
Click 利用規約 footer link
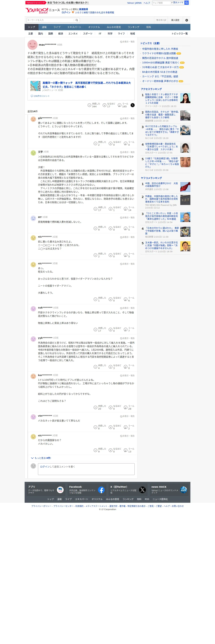79,506
